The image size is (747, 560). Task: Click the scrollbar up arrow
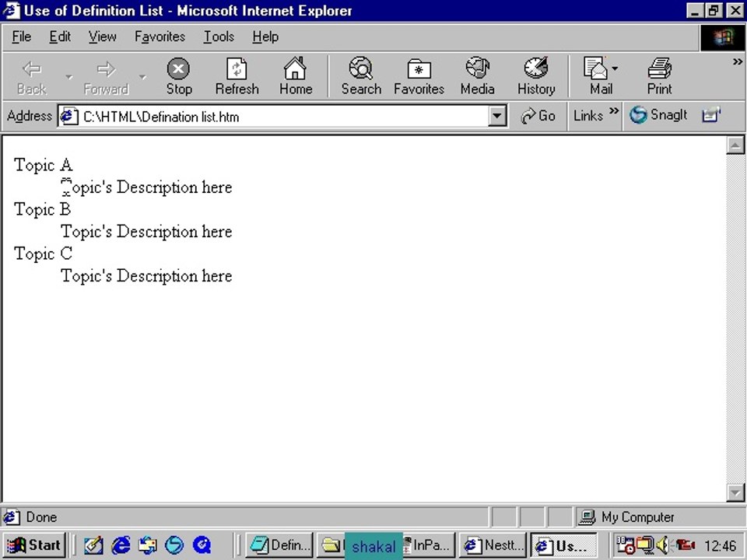click(x=735, y=145)
